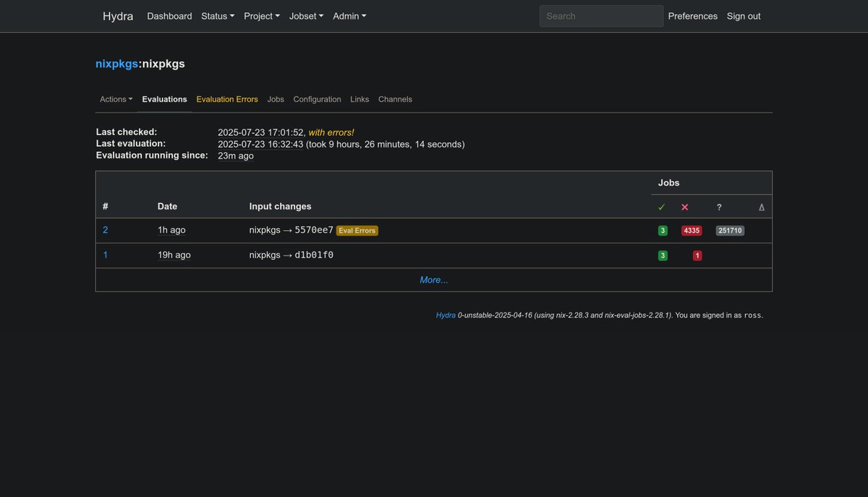Click the '23m ago' evaluation running value
The height and width of the screenshot is (497, 868).
236,156
